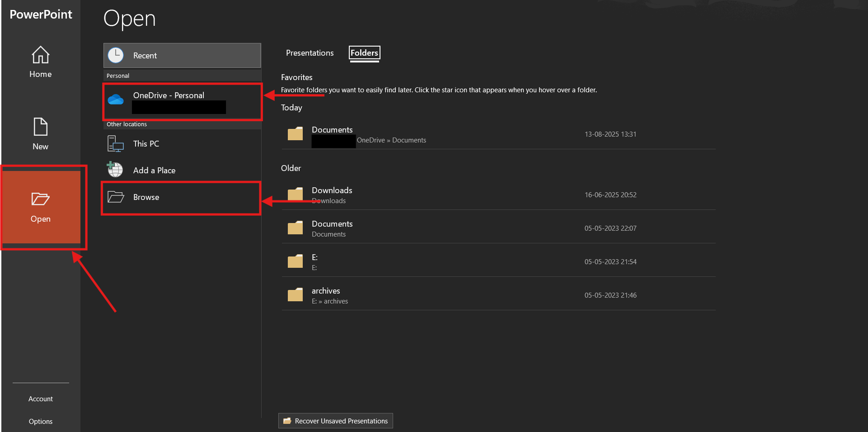Choose OneDrive - Personal location
The width and height of the screenshot is (868, 432).
pos(182,102)
